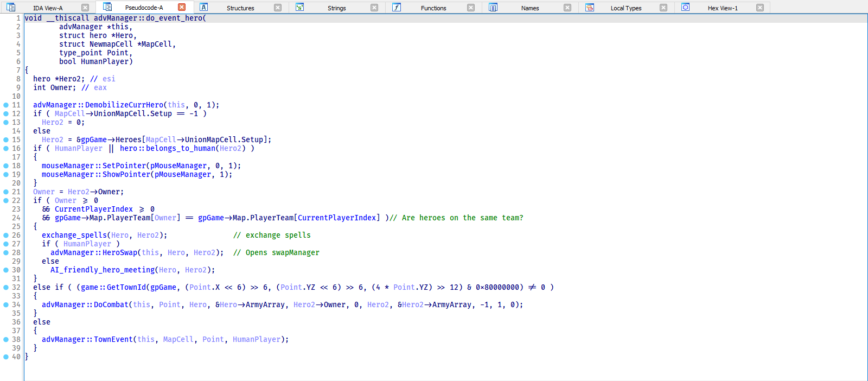
Task: Click game::GetTownId call
Action: pyautogui.click(x=113, y=287)
